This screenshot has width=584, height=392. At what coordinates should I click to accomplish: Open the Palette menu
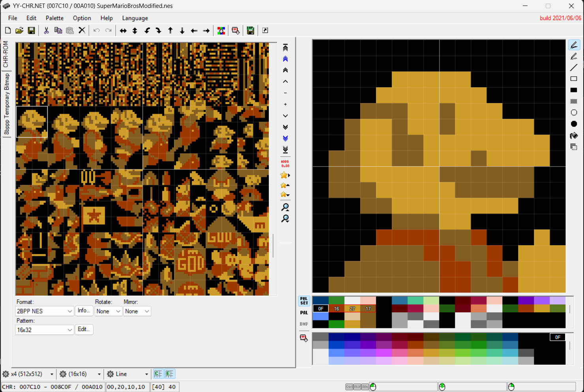(x=54, y=18)
